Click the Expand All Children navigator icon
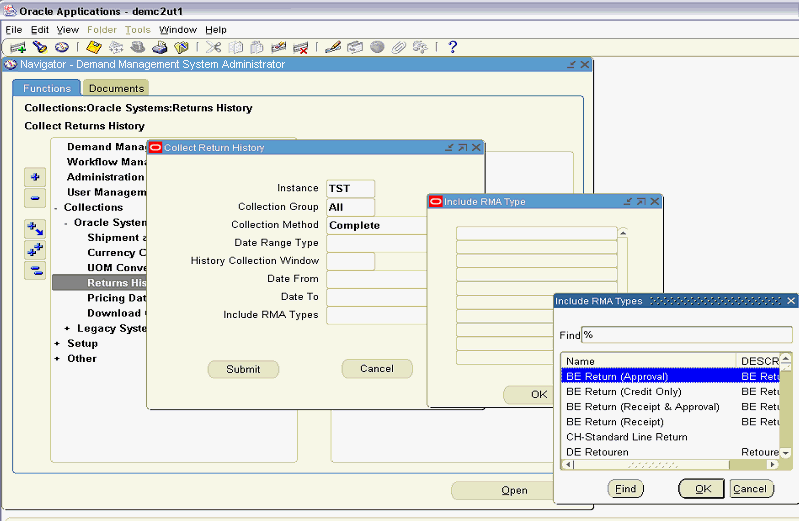The width and height of the screenshot is (799, 521). [35, 250]
